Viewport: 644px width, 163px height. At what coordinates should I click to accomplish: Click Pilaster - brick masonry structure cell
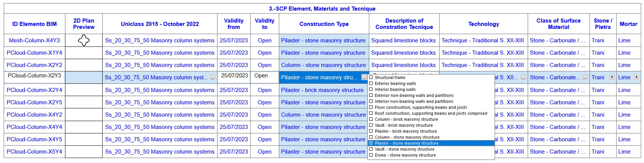pos(322,90)
